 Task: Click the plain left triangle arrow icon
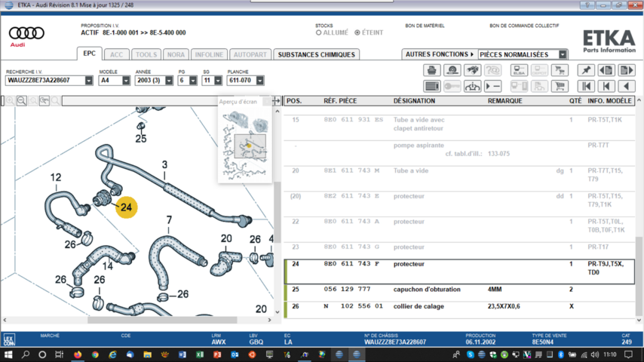click(627, 86)
